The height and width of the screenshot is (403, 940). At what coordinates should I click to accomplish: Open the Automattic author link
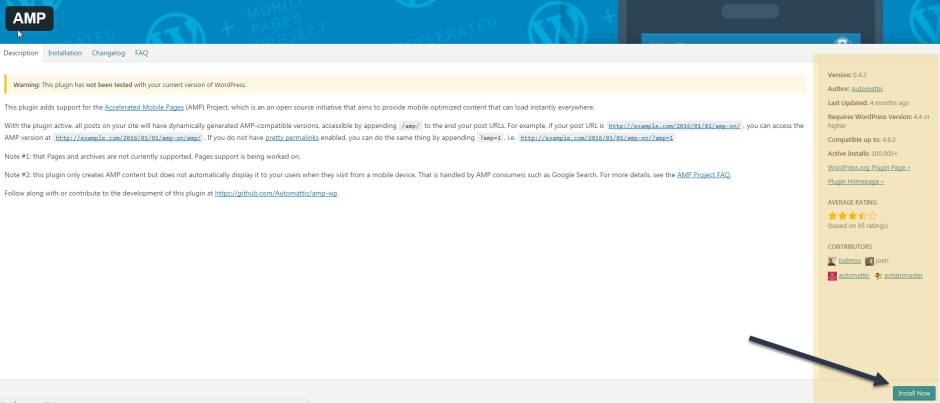coord(867,89)
